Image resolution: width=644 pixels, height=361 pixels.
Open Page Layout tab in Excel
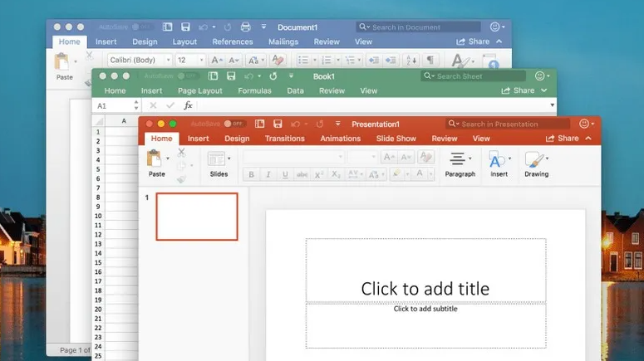(200, 90)
